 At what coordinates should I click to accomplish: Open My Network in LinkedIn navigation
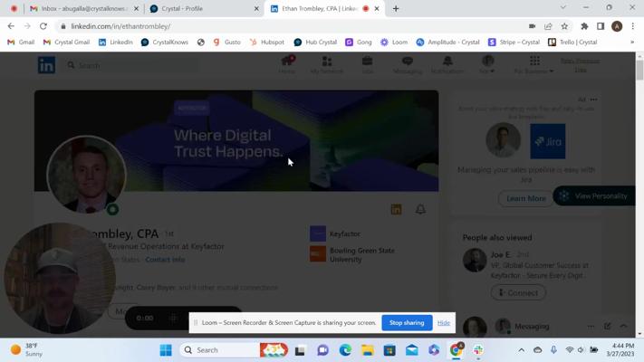[327, 64]
